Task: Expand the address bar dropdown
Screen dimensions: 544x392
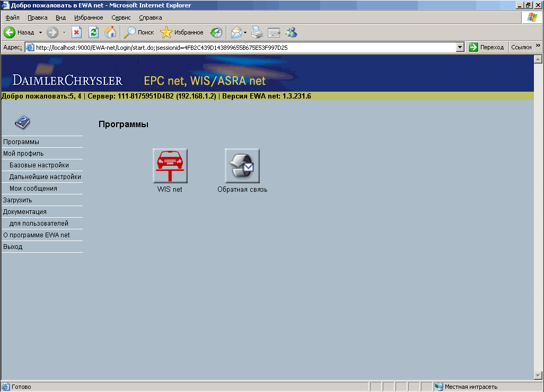Action: click(x=460, y=47)
